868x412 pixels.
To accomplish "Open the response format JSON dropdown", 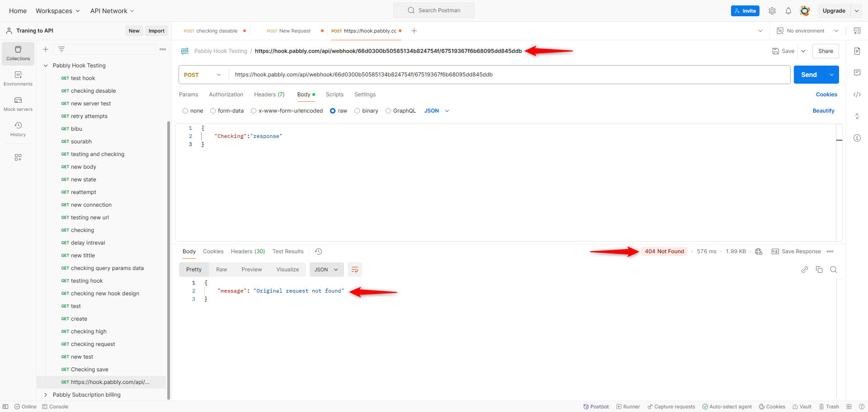I will pos(326,270).
